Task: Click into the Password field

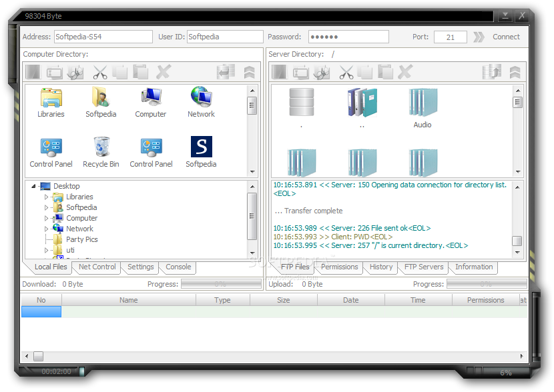Action: pos(348,37)
